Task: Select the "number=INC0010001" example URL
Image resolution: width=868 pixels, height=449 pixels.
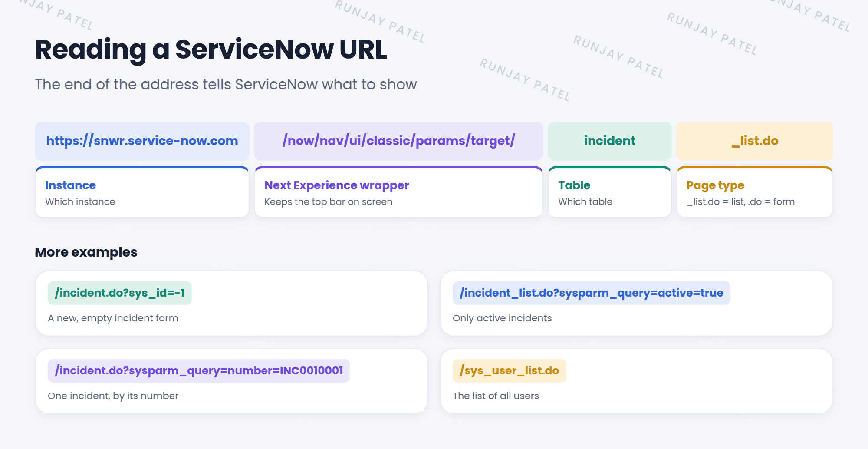Action: [199, 371]
